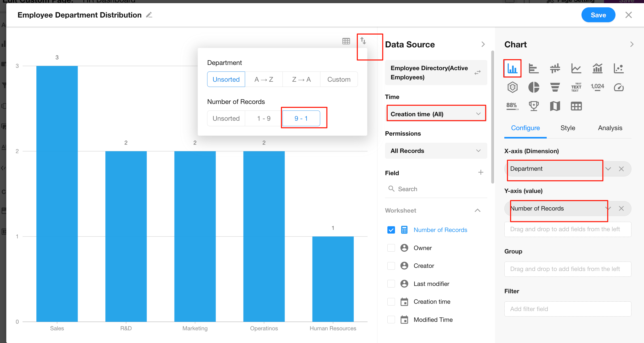Sort Number of Records 1 - 9

264,118
